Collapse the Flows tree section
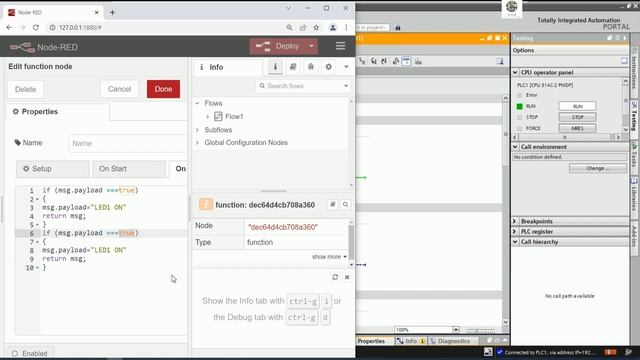Image resolution: width=640 pixels, height=360 pixels. pos(197,103)
